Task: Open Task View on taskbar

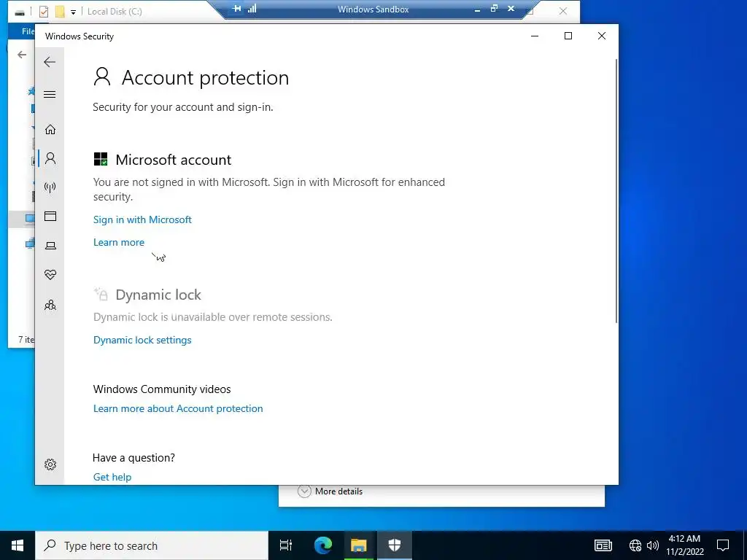Action: [x=286, y=545]
